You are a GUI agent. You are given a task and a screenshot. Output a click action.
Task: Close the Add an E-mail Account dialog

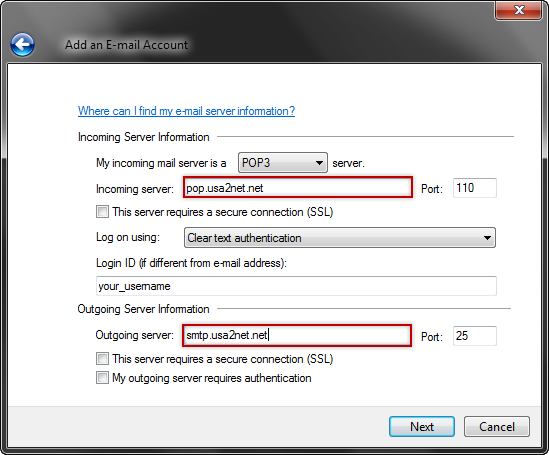[519, 10]
